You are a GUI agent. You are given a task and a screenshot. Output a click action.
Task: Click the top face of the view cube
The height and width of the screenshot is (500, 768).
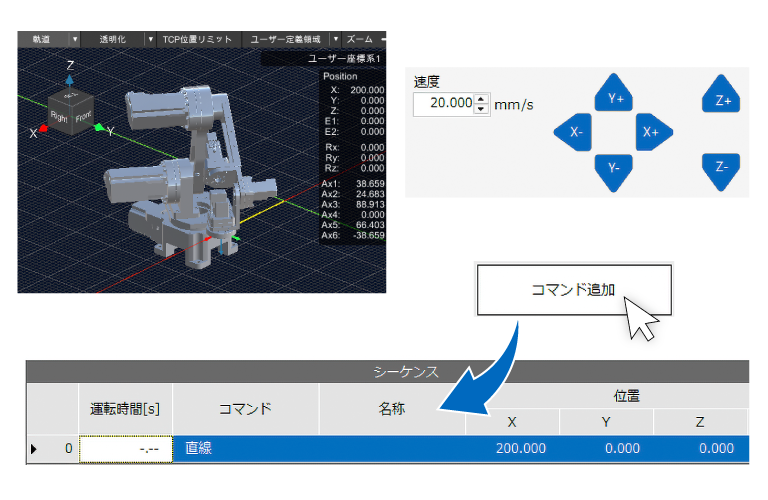[x=72, y=95]
